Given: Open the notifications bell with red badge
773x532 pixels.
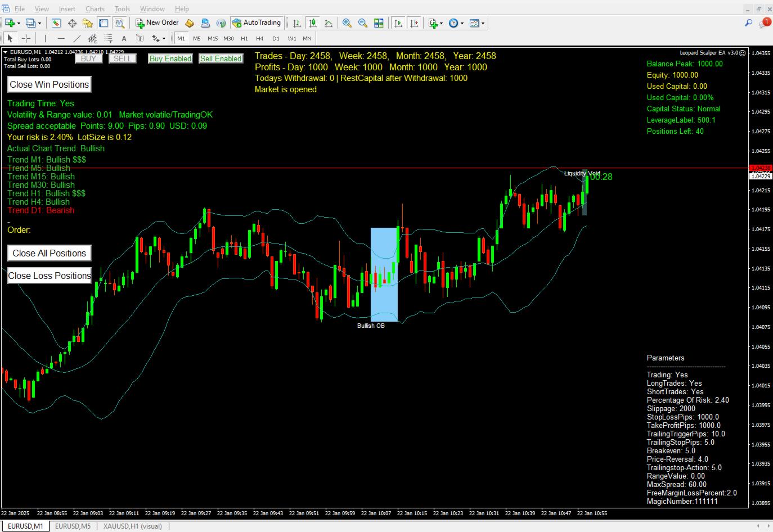Looking at the screenshot, I should point(765,22).
